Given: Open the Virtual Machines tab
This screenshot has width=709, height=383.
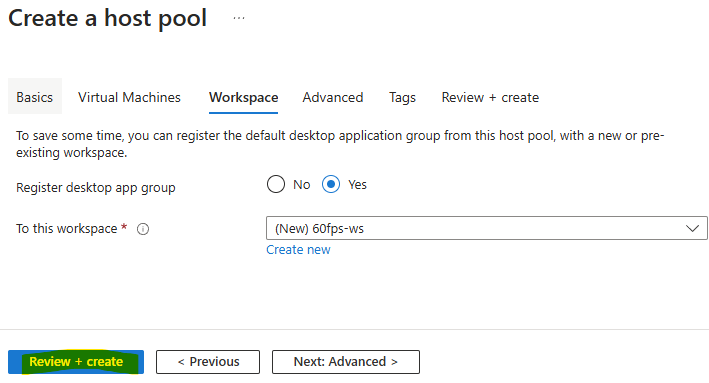Looking at the screenshot, I should point(129,97).
